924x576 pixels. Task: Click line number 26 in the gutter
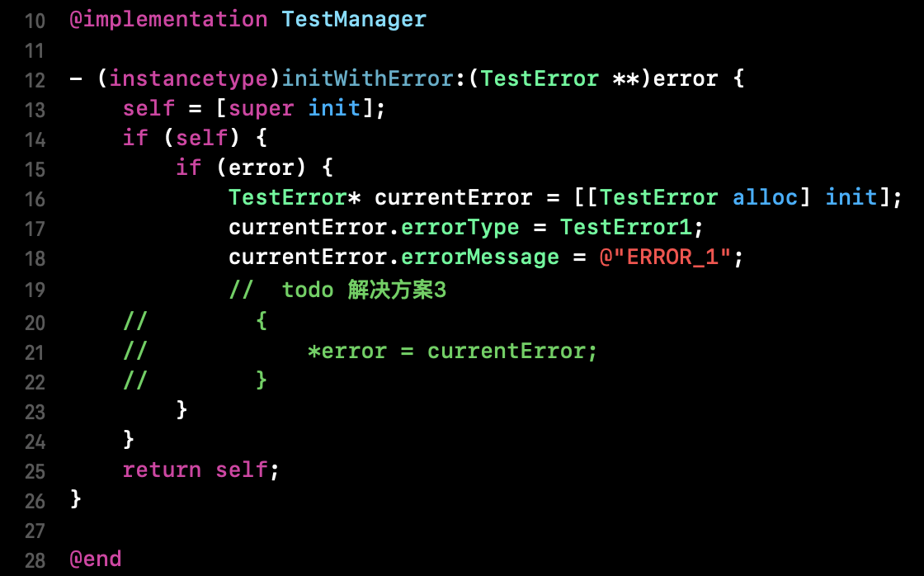35,501
